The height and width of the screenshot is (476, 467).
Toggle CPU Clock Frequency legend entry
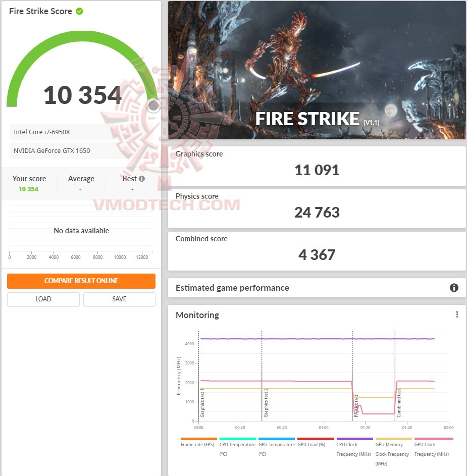354,447
